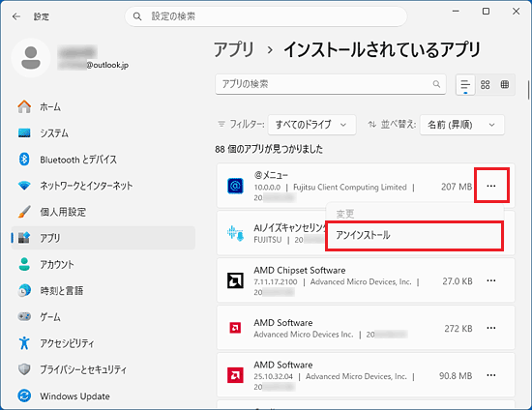Open more options for 272 KB AMD Software
Image resolution: width=532 pixels, height=410 pixels.
coord(491,328)
